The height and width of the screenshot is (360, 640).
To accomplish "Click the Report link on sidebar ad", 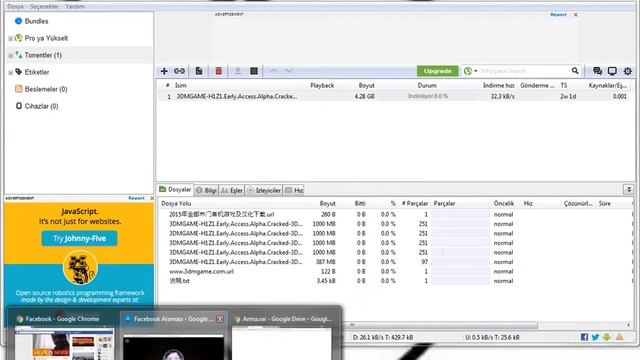I will coord(136,198).
